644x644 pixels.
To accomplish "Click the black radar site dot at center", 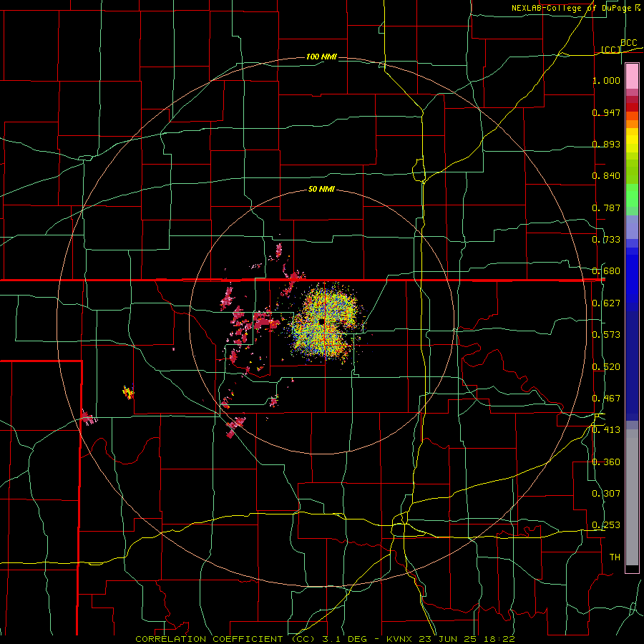I will [321, 321].
